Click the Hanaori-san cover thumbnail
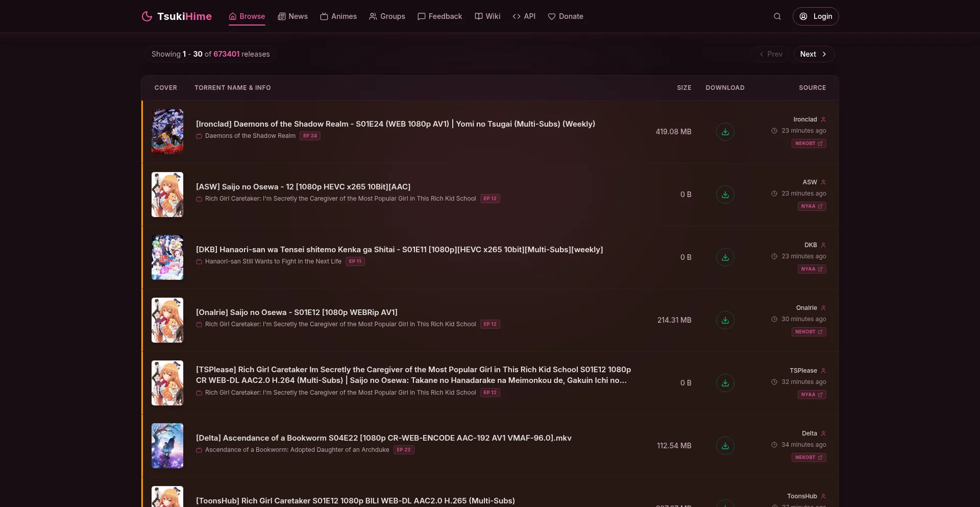The height and width of the screenshot is (507, 980). pos(167,257)
